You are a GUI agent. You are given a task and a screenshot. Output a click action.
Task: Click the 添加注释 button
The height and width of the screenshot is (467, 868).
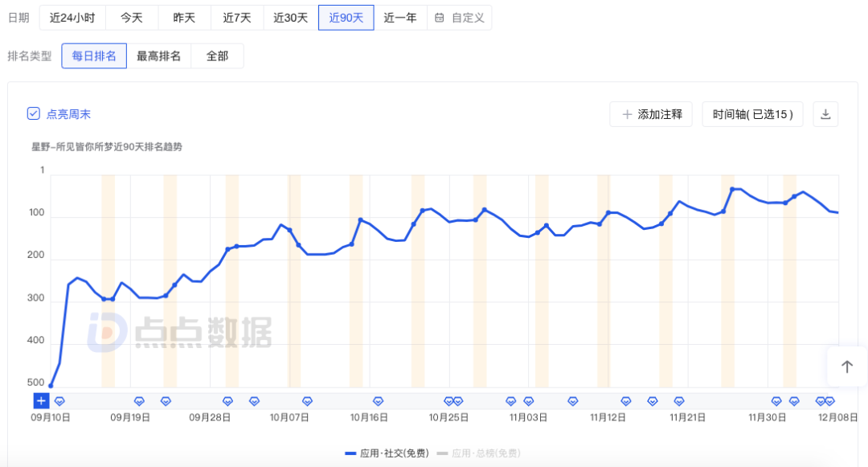click(x=650, y=114)
